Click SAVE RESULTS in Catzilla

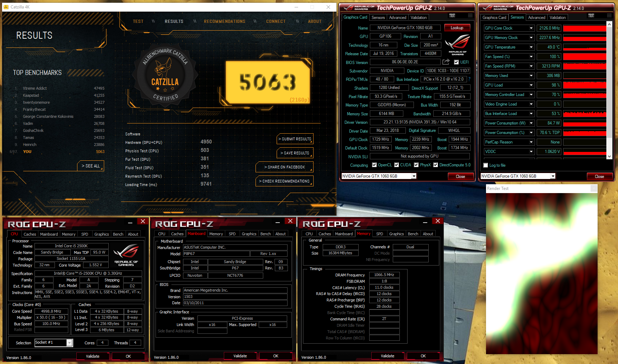point(295,153)
